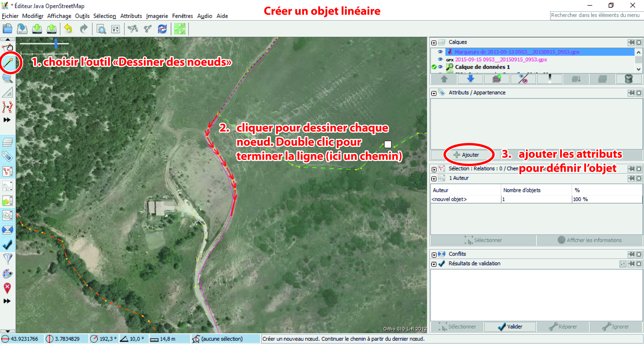Image resolution: width=644 pixels, height=344 pixels.
Task: Delete the selected layer with the trash icon
Action: pos(628,79)
